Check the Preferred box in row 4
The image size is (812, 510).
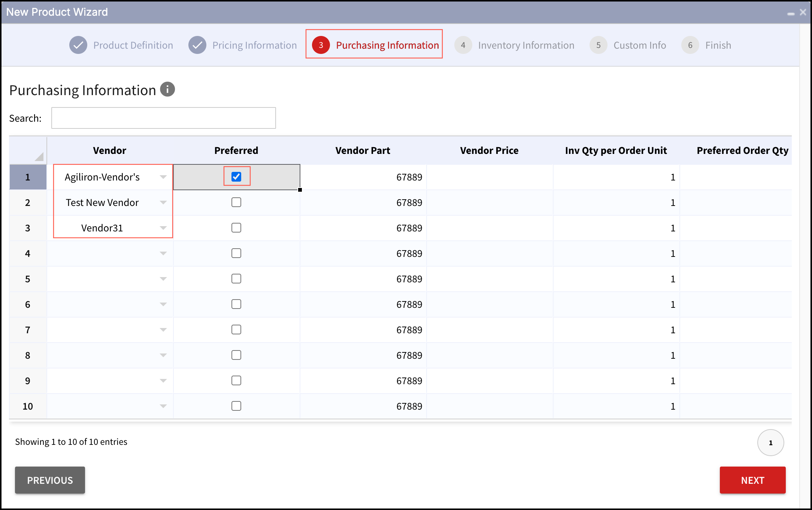(236, 253)
